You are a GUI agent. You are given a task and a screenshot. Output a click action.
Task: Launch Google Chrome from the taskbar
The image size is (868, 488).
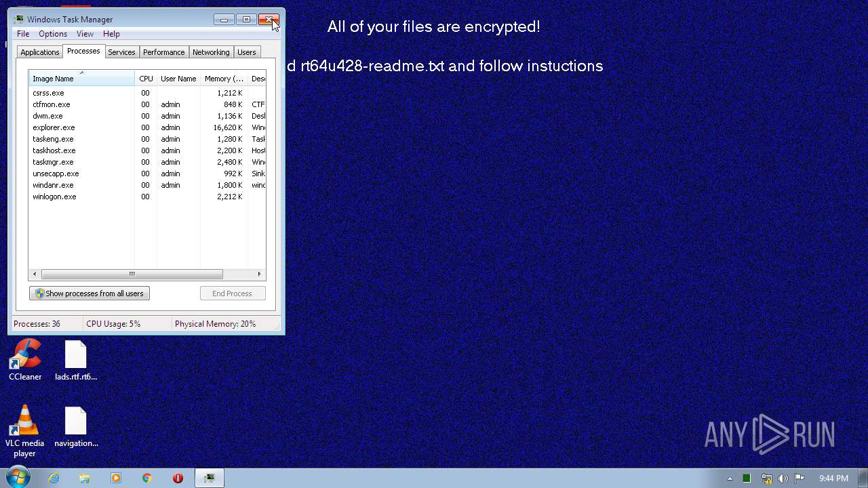[147, 478]
